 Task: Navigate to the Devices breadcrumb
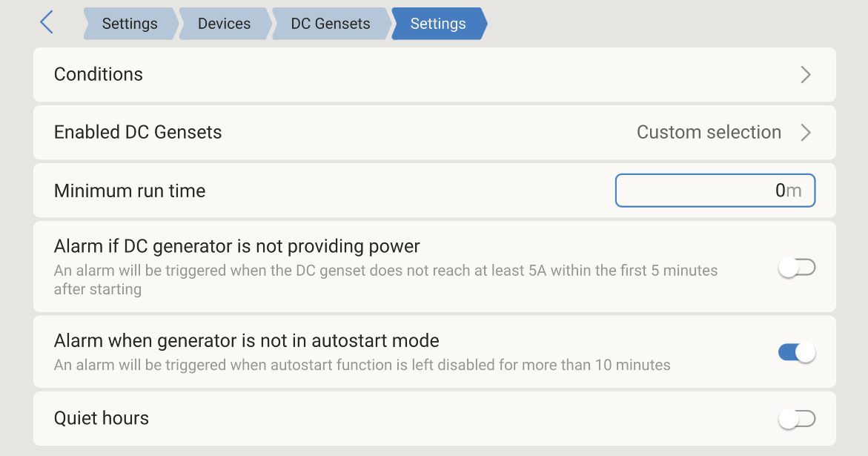[225, 24]
